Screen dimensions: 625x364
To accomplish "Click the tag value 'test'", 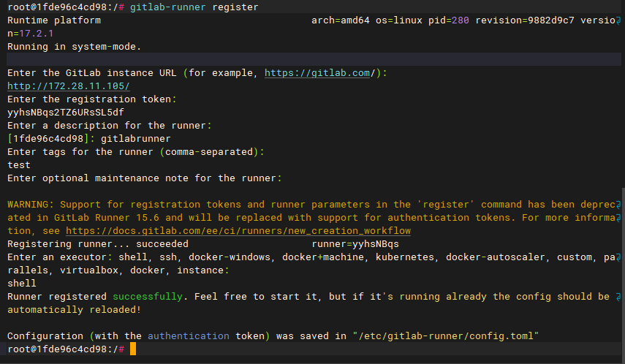I will coord(19,165).
